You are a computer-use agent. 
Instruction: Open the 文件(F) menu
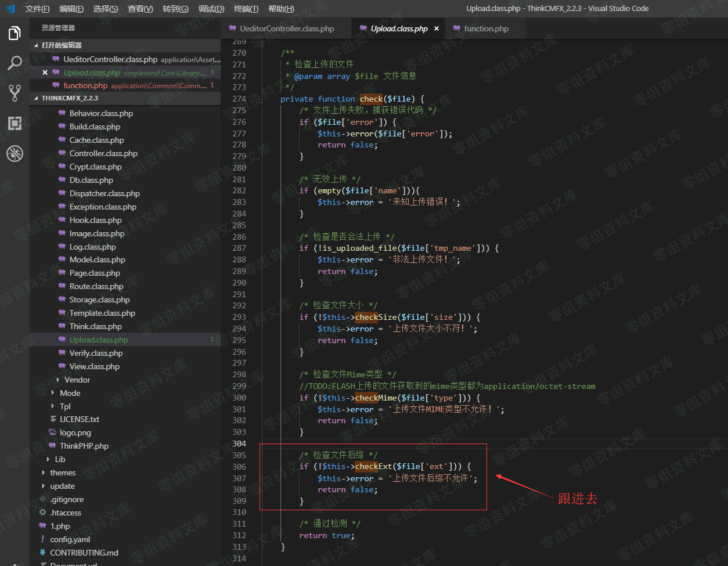37,9
